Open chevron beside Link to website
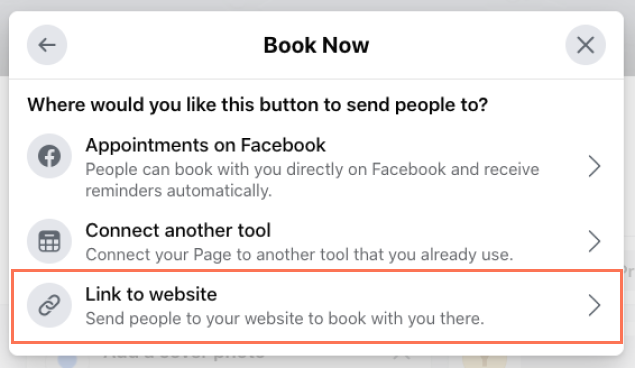 click(594, 305)
